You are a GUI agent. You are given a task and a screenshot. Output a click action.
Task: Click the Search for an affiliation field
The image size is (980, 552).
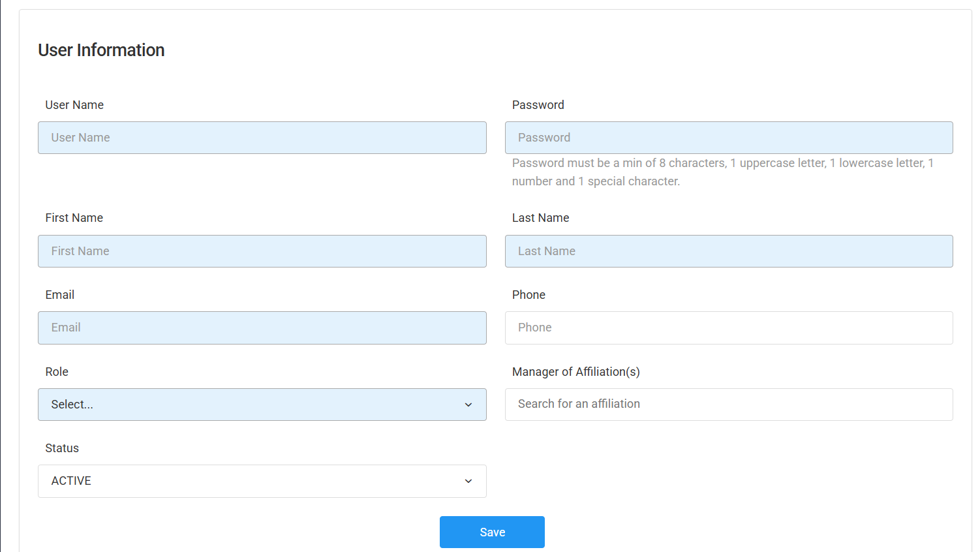tap(729, 405)
